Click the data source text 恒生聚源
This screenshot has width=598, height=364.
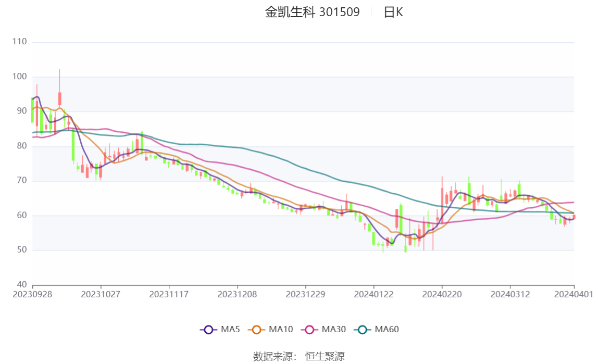325,357
